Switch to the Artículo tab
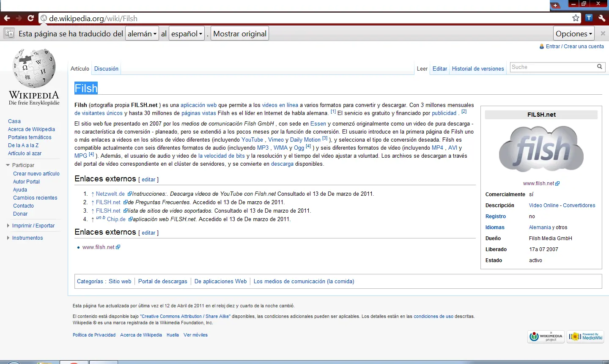Image resolution: width=609 pixels, height=364 pixels. coord(80,68)
